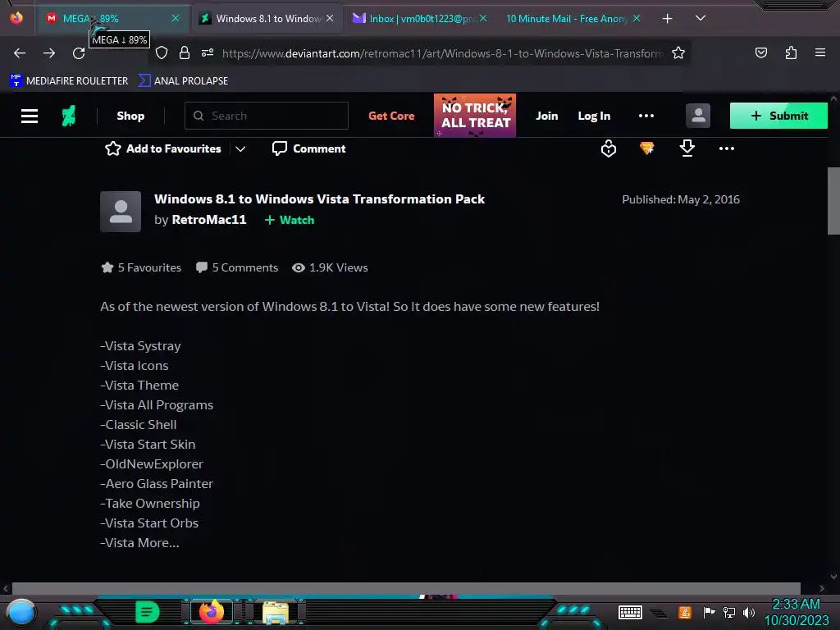Click the -Classic Shell list line
840x630 pixels.
click(x=139, y=424)
